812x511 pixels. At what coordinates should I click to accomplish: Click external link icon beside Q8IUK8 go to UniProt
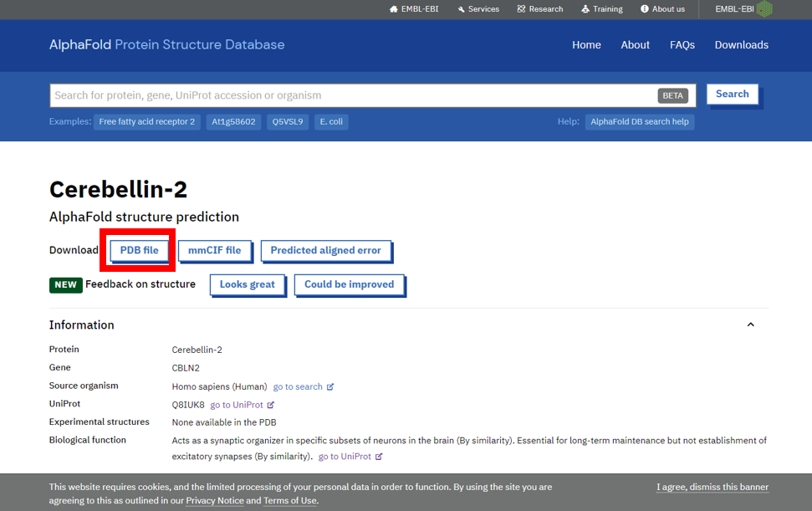[270, 405]
